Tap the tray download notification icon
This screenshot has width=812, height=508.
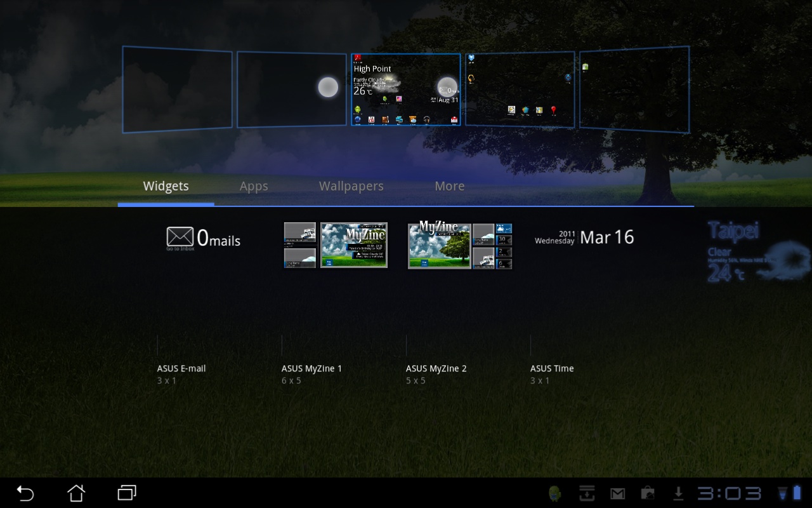587,493
